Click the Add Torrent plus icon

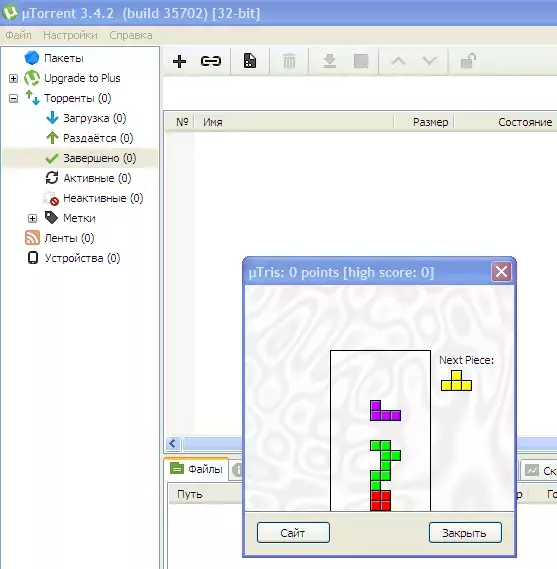click(179, 61)
